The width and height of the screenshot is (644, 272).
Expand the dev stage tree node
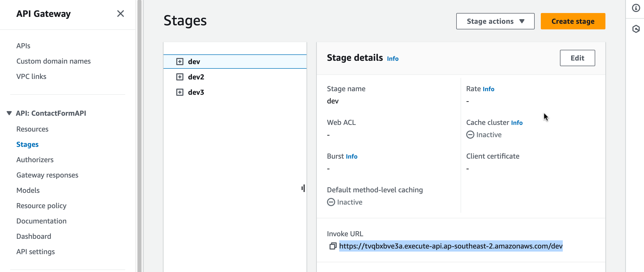click(180, 62)
